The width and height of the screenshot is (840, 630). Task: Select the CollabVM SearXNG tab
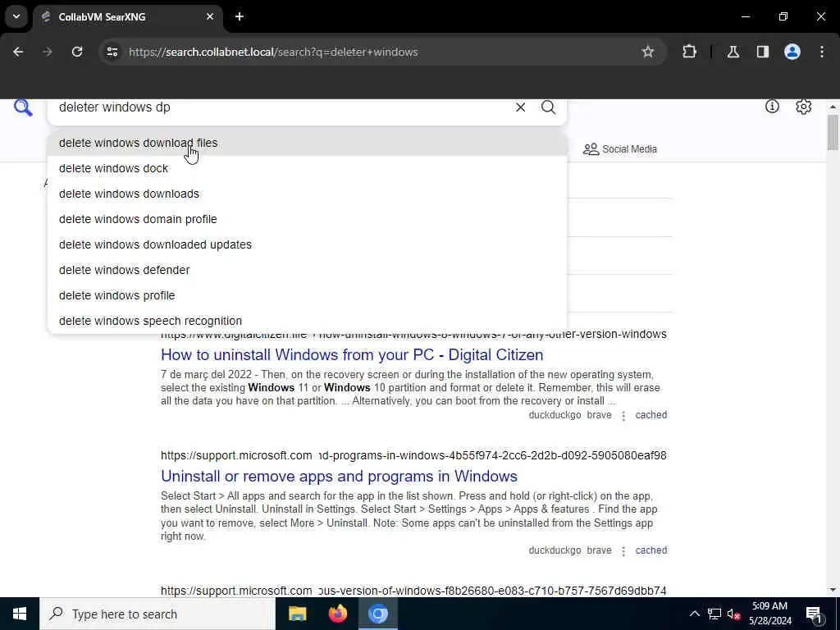pyautogui.click(x=126, y=17)
